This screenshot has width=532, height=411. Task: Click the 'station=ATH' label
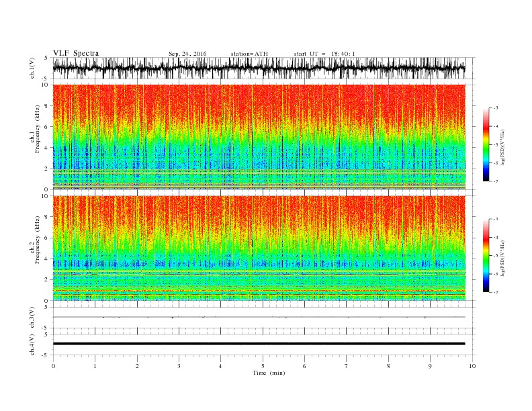(249, 54)
